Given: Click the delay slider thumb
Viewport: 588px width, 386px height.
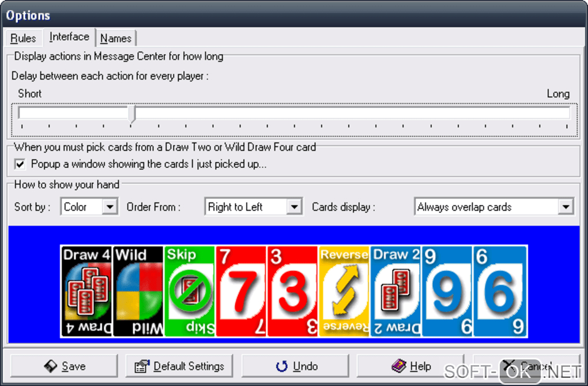Looking at the screenshot, I should 131,114.
